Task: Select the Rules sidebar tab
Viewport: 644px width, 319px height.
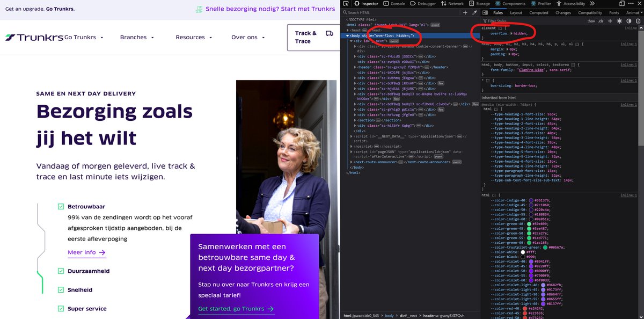Action: click(x=498, y=12)
